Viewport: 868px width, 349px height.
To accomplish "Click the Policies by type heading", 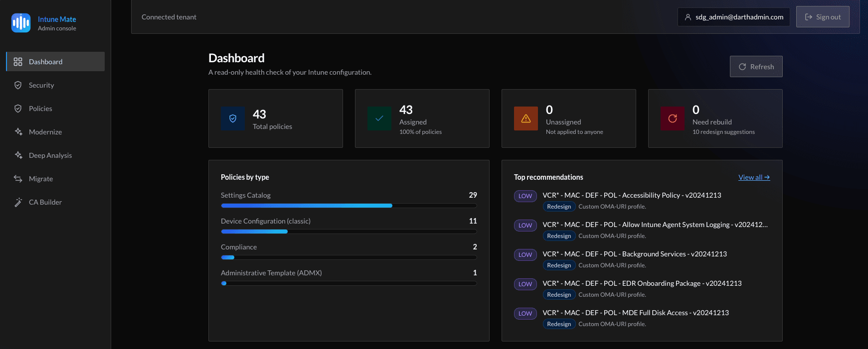I will (x=245, y=177).
